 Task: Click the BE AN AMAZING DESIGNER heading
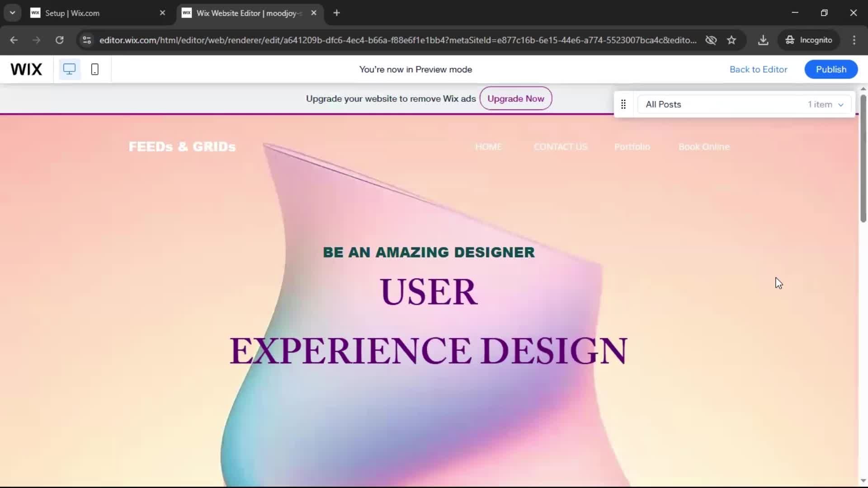pyautogui.click(x=429, y=252)
